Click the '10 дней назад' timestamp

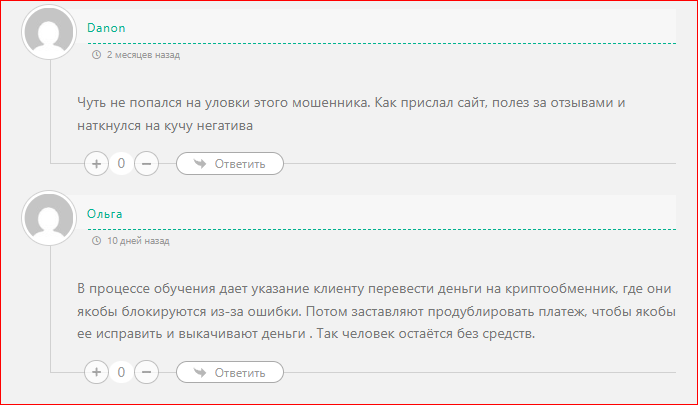coord(138,241)
